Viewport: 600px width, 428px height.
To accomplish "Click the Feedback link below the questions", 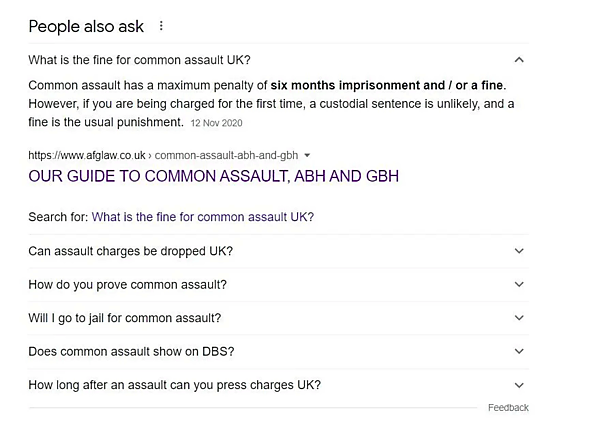I will click(x=508, y=408).
